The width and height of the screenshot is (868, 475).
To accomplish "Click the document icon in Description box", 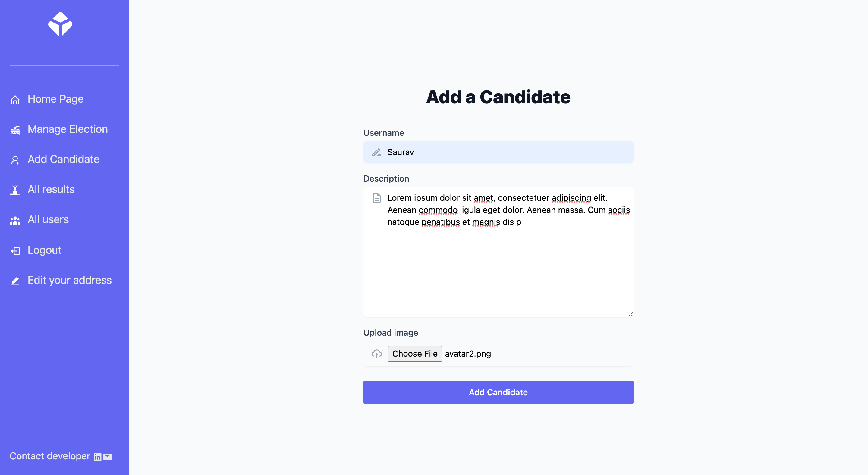I will pyautogui.click(x=376, y=198).
